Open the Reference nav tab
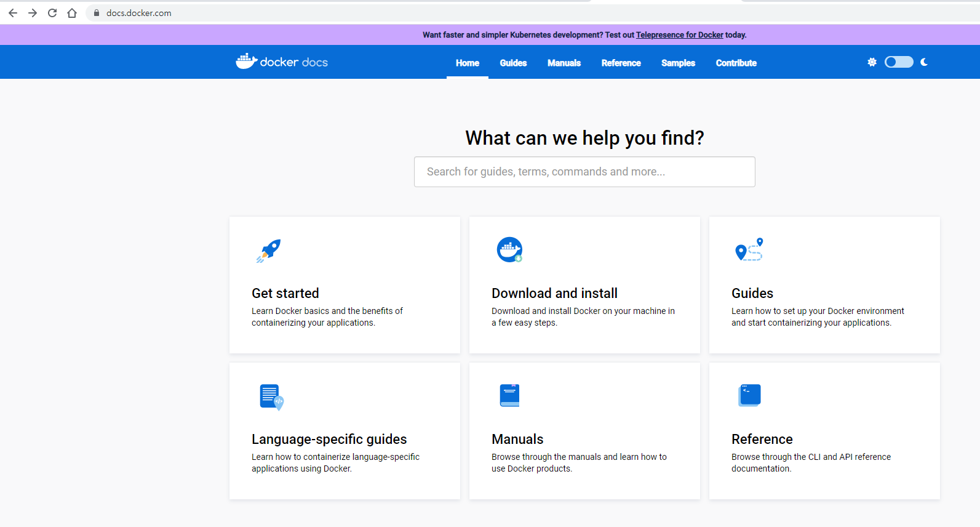980x527 pixels. (621, 63)
